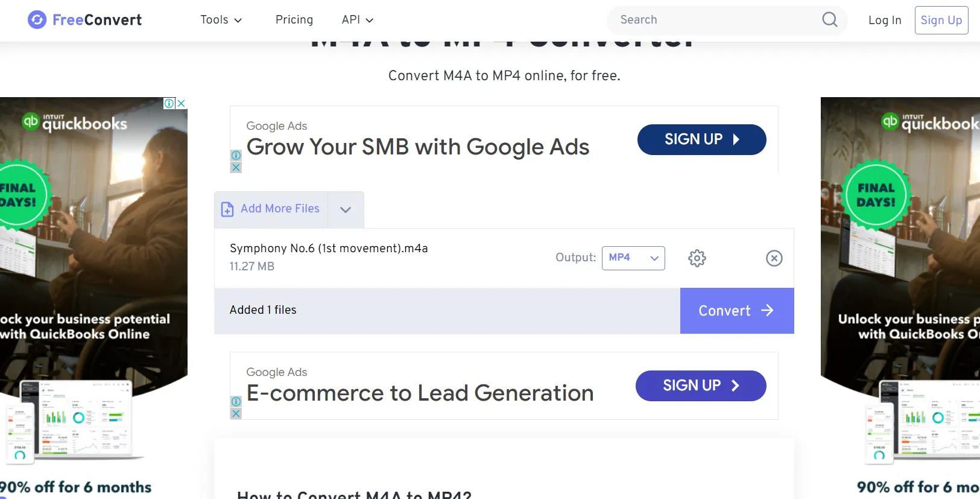Click Add More Files button
980x499 pixels.
click(x=271, y=209)
